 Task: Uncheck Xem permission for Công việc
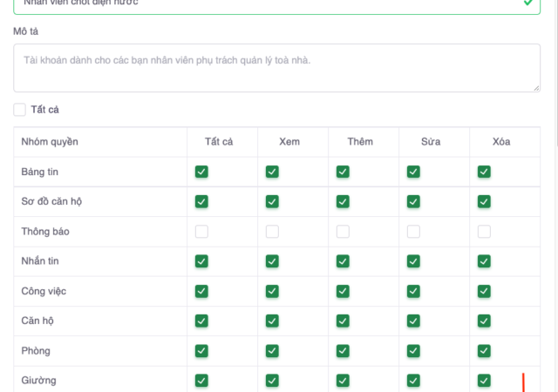(x=272, y=291)
